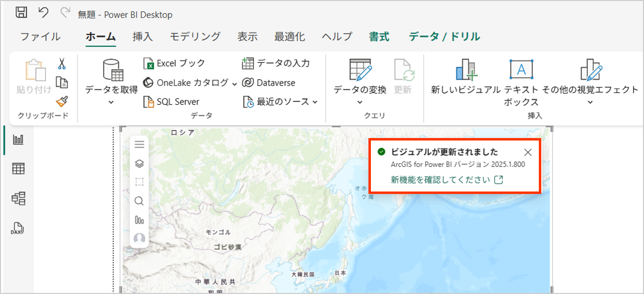Expand 最近のソース dropdown chevron
This screenshot has width=644, height=294.
pyautogui.click(x=315, y=102)
